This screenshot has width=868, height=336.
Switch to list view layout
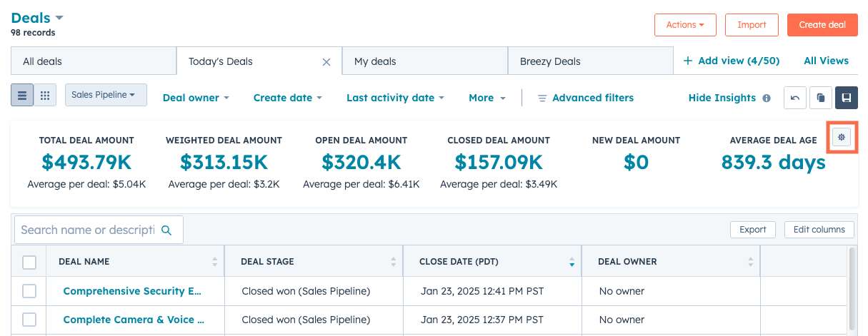click(22, 96)
